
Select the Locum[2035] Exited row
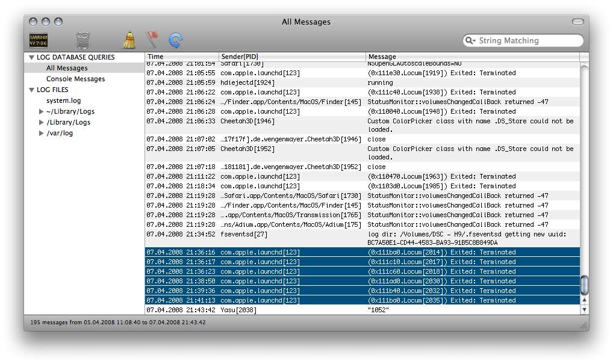[363, 300]
